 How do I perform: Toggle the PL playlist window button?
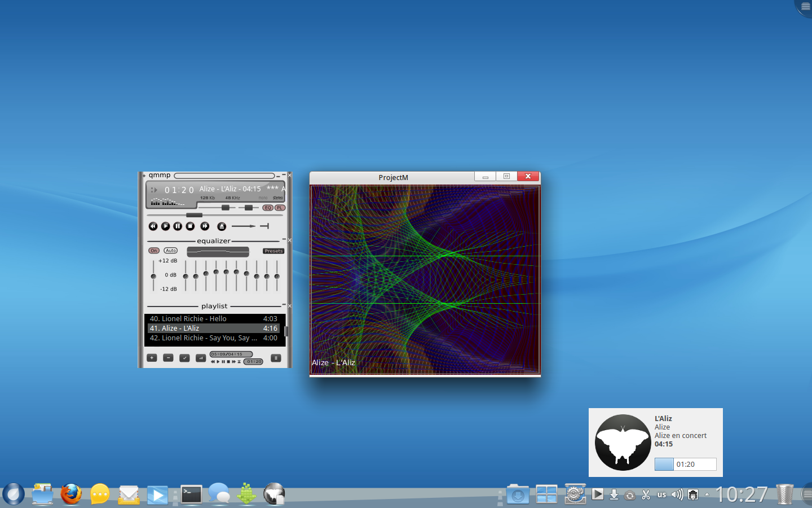[x=280, y=208]
